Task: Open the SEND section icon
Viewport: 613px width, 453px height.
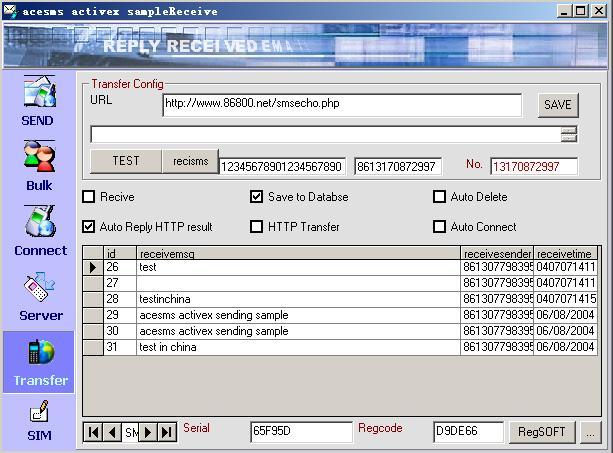Action: 39,92
